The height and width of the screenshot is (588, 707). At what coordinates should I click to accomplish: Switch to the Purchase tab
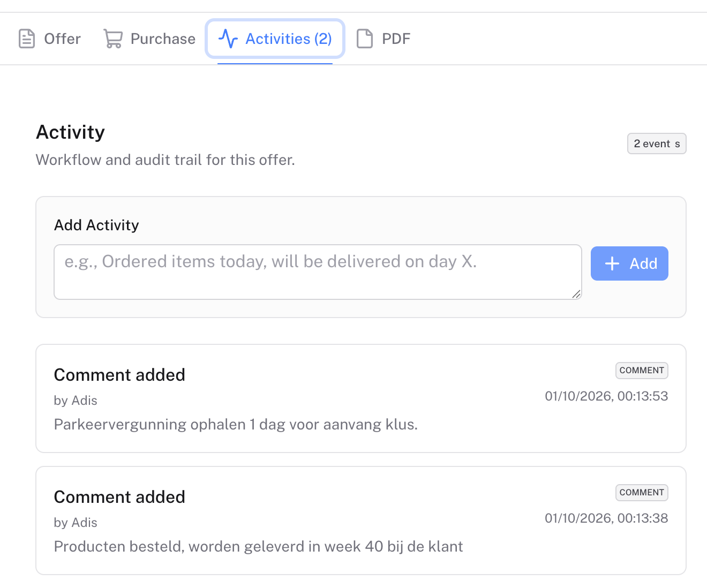pyautogui.click(x=149, y=39)
